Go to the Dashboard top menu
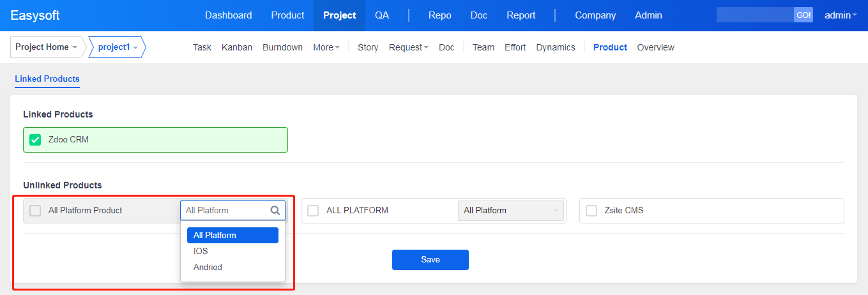868x295 pixels. (228, 15)
